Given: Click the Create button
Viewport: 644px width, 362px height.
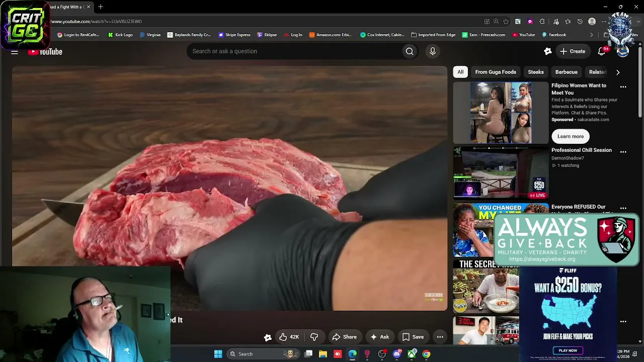Looking at the screenshot, I should click(x=573, y=51).
